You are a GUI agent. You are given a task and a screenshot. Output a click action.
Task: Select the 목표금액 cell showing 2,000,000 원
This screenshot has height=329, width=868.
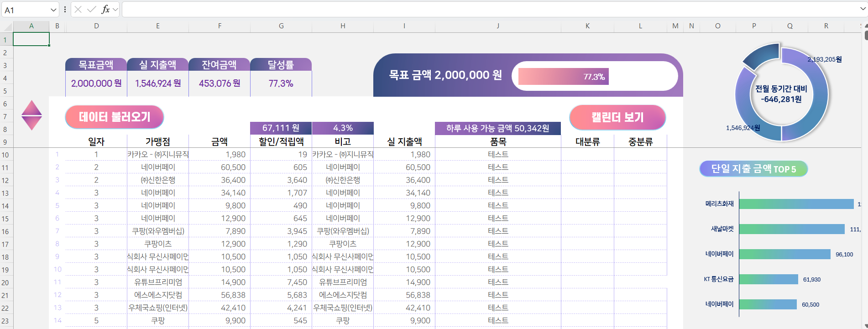point(96,84)
